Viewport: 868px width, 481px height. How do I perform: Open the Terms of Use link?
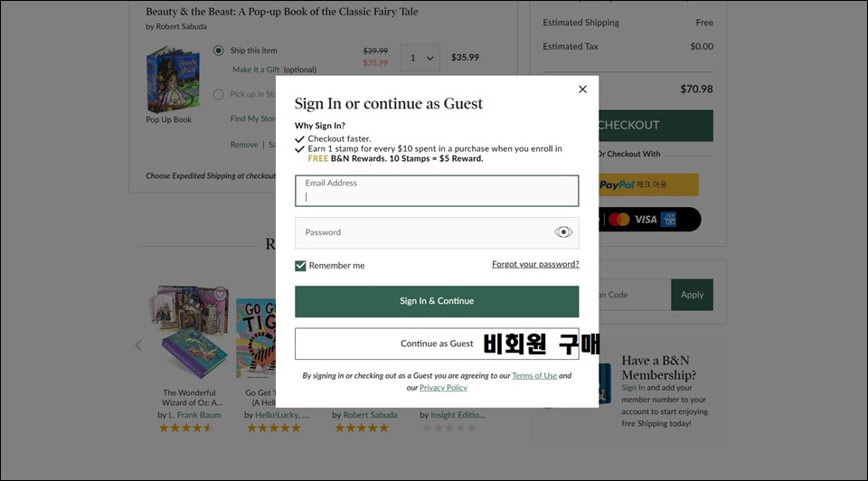pyautogui.click(x=534, y=375)
